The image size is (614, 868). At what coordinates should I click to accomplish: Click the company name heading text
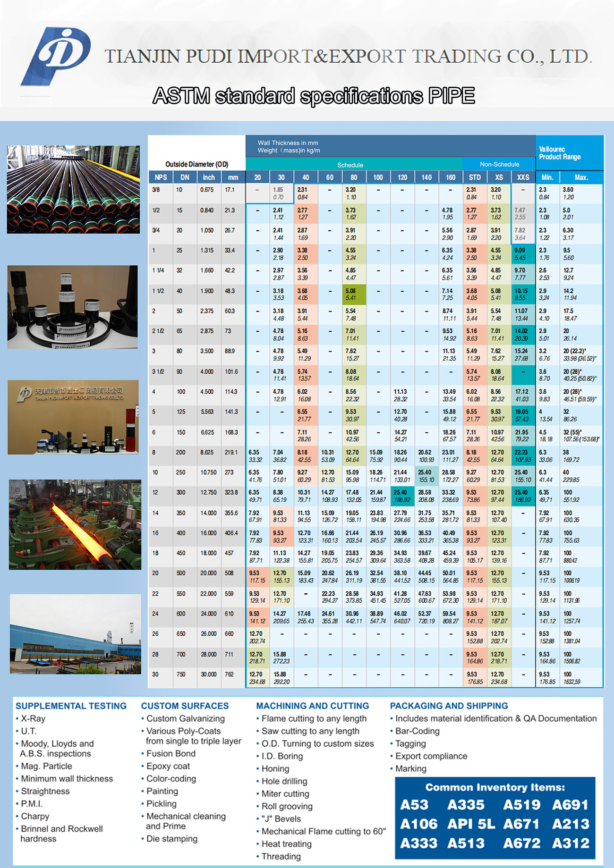pyautogui.click(x=348, y=57)
